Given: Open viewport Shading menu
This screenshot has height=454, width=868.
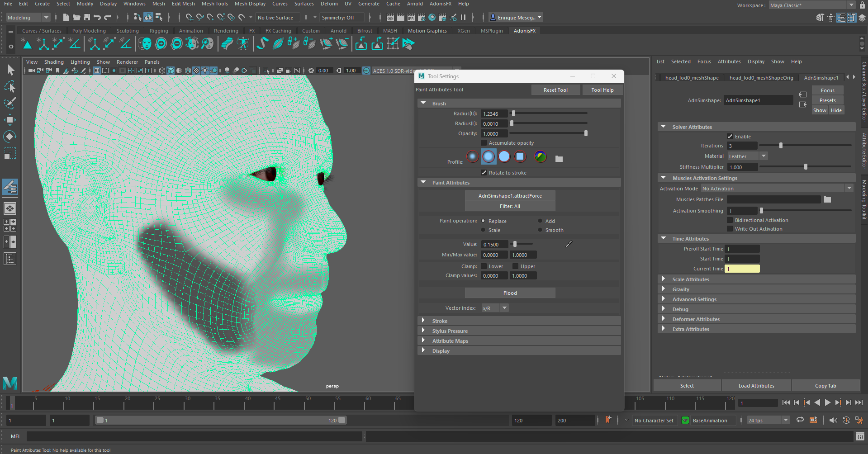Looking at the screenshot, I should point(54,62).
